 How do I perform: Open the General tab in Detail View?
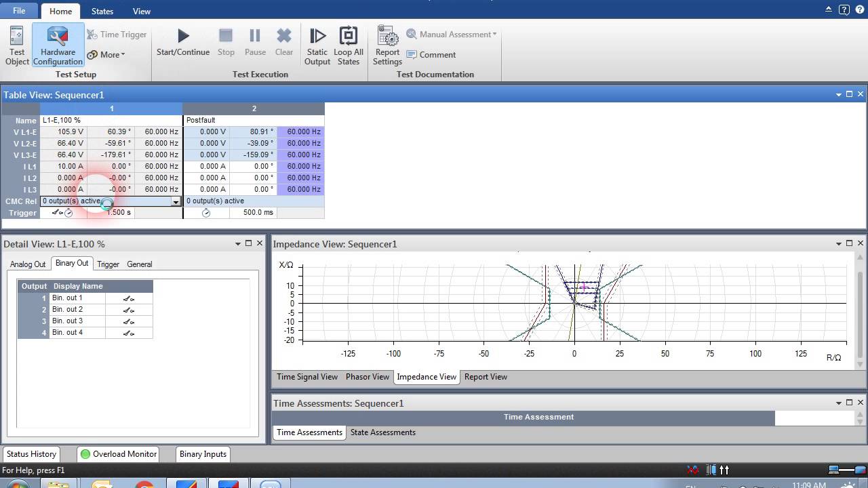(x=140, y=264)
